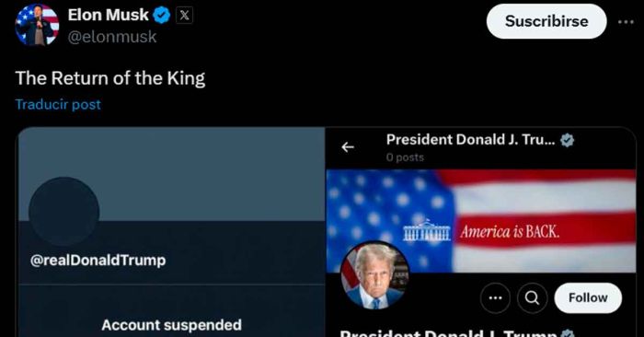644x337 pixels.
Task: Click the Elon Musk display name
Action: pos(108,16)
